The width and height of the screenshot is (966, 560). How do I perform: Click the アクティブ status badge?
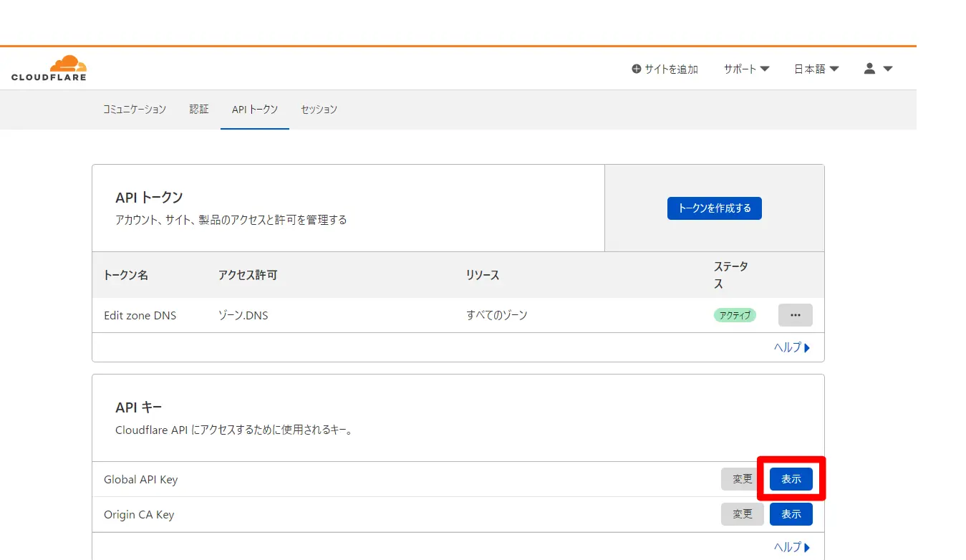(734, 315)
